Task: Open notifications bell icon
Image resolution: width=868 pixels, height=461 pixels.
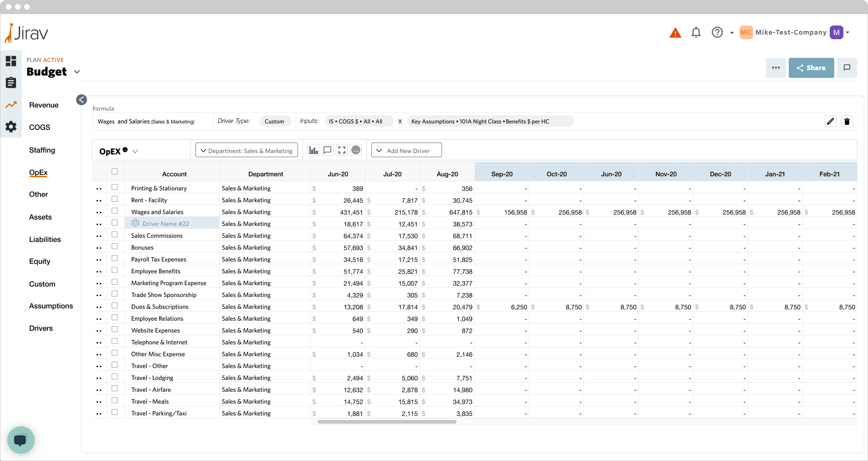Action: click(x=696, y=32)
